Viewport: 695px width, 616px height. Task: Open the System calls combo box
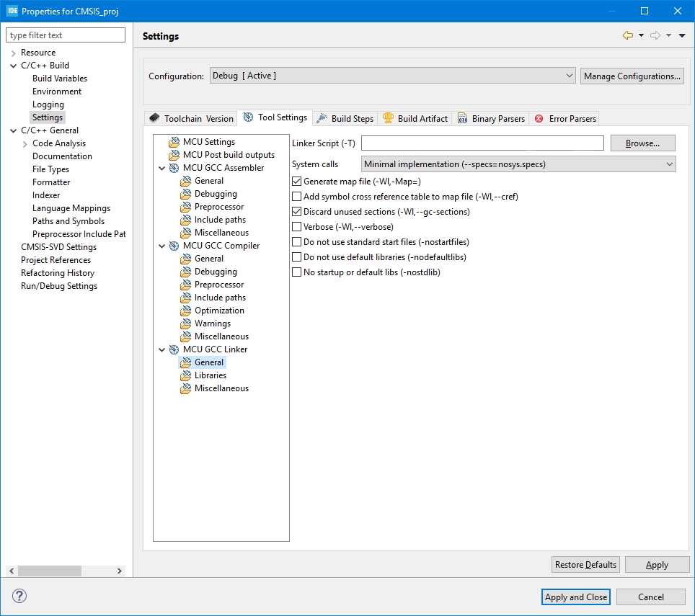[x=518, y=164]
